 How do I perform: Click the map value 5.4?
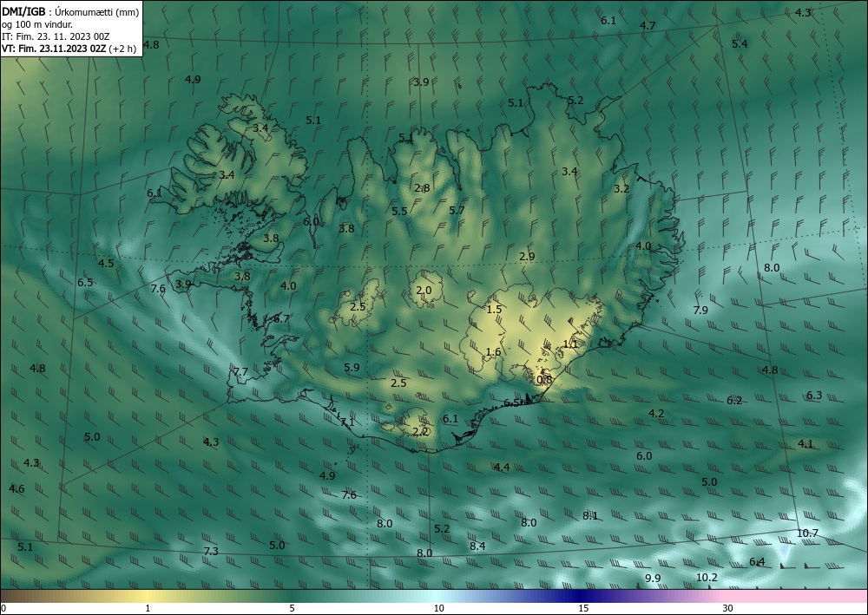coord(740,44)
